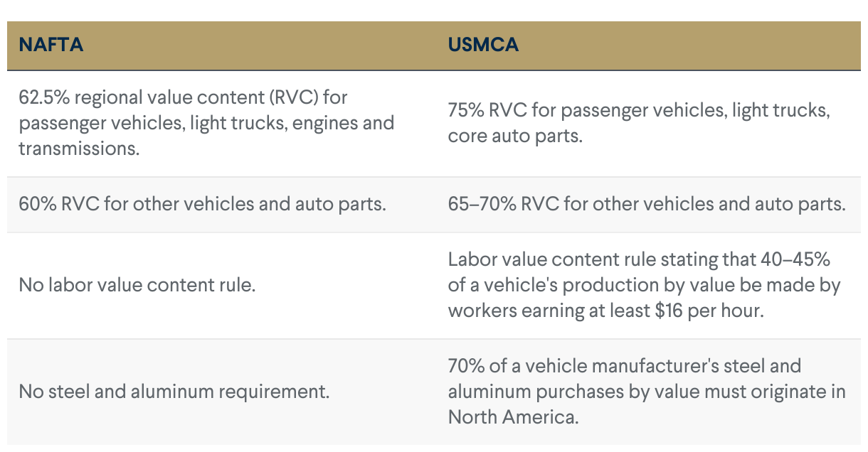The image size is (868, 452).
Task: Select the 62.5% regional value content cell
Action: (x=206, y=122)
